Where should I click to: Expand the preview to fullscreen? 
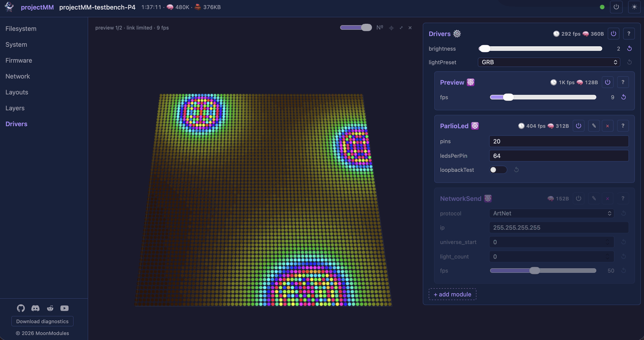[401, 28]
